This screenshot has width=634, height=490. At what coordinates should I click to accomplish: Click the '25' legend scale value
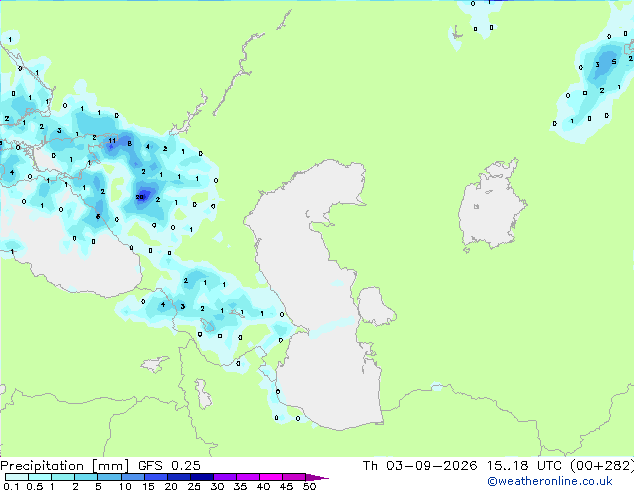click(x=194, y=486)
